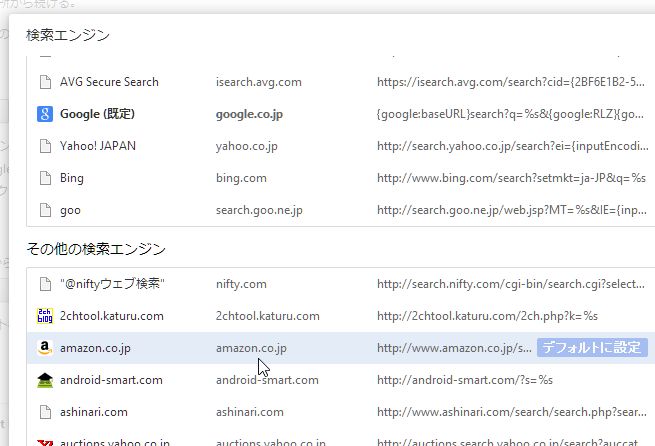The width and height of the screenshot is (655, 446).
Task: Click the goo row page icon
Action: tap(45, 210)
